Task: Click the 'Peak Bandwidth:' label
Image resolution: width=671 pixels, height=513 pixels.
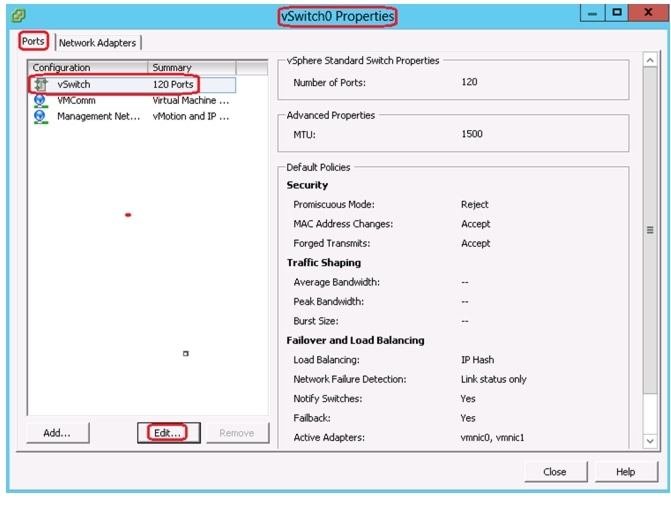Action: (x=329, y=302)
